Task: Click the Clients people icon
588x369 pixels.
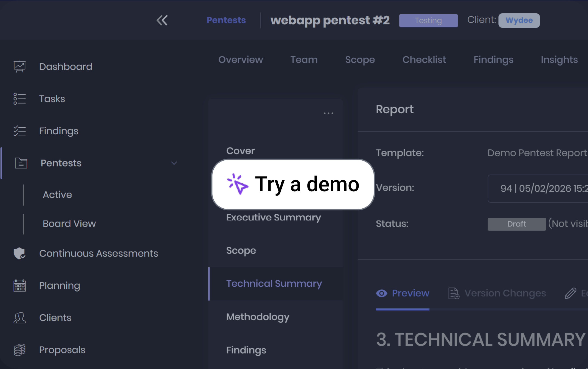Action: [20, 318]
